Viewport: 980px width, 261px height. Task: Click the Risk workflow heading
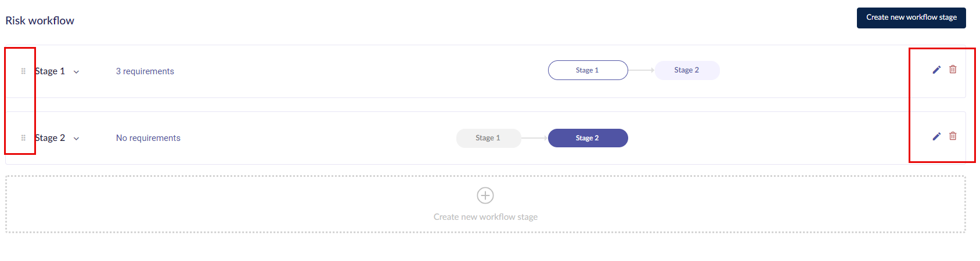pyautogui.click(x=40, y=21)
